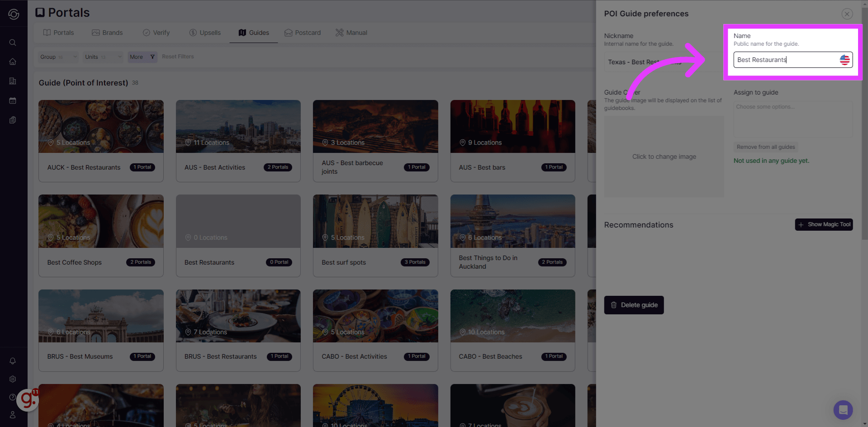Expand the Group filter dropdown
868x427 pixels.
pyautogui.click(x=57, y=57)
